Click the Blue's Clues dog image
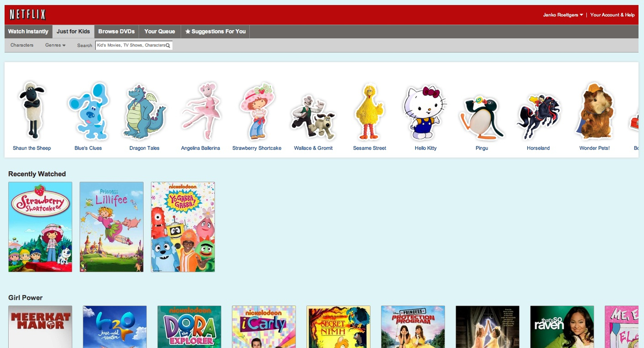 pos(88,111)
